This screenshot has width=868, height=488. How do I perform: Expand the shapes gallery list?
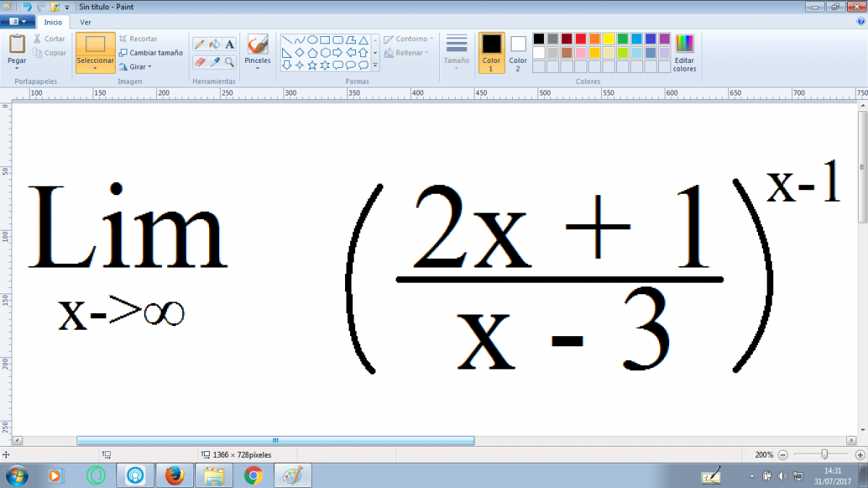pyautogui.click(x=375, y=65)
